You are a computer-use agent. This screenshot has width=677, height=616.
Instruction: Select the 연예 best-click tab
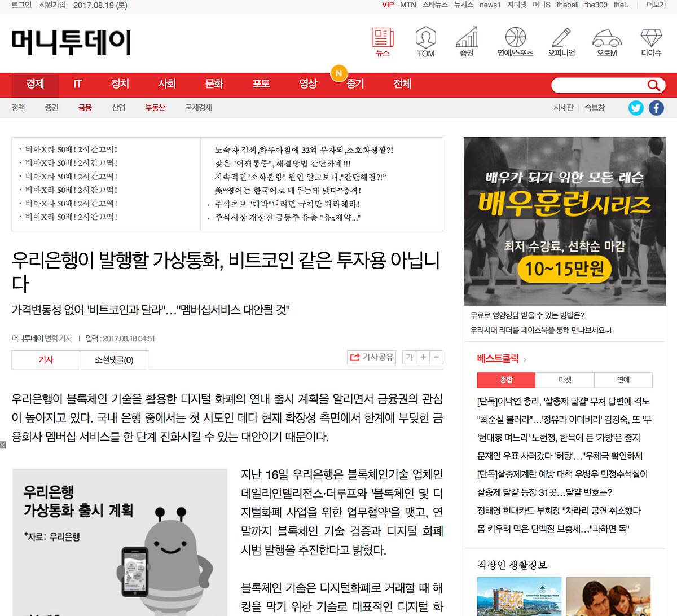pos(623,380)
